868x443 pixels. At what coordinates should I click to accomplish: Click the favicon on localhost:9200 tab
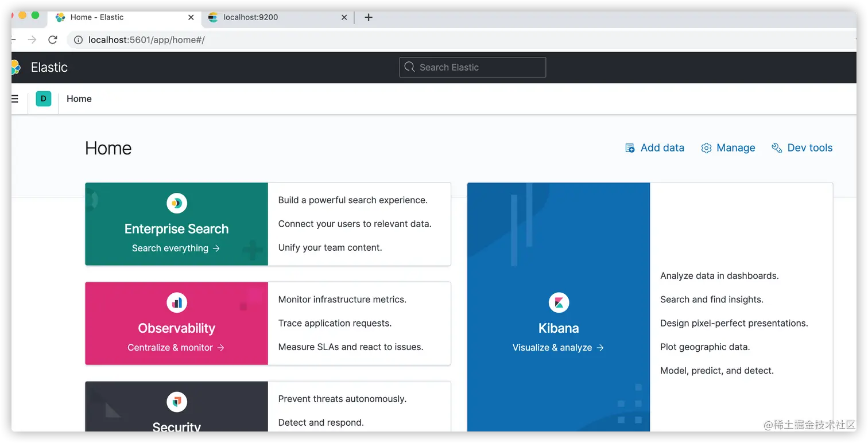click(x=213, y=17)
